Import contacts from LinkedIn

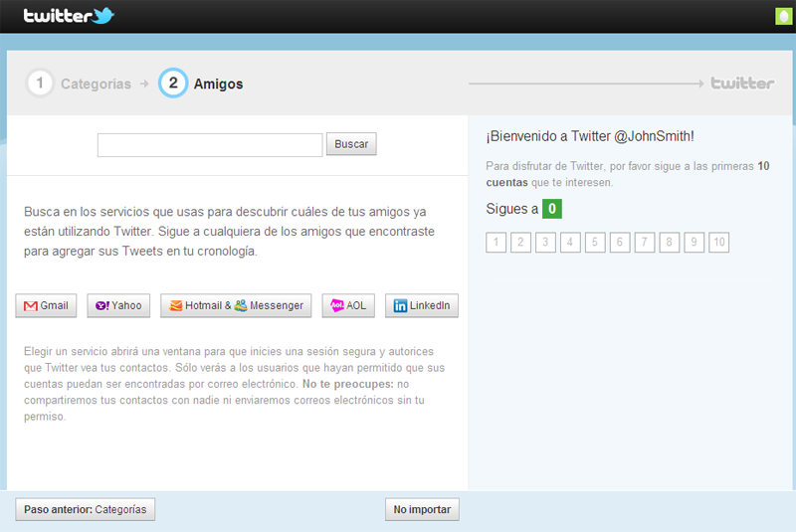coord(422,306)
